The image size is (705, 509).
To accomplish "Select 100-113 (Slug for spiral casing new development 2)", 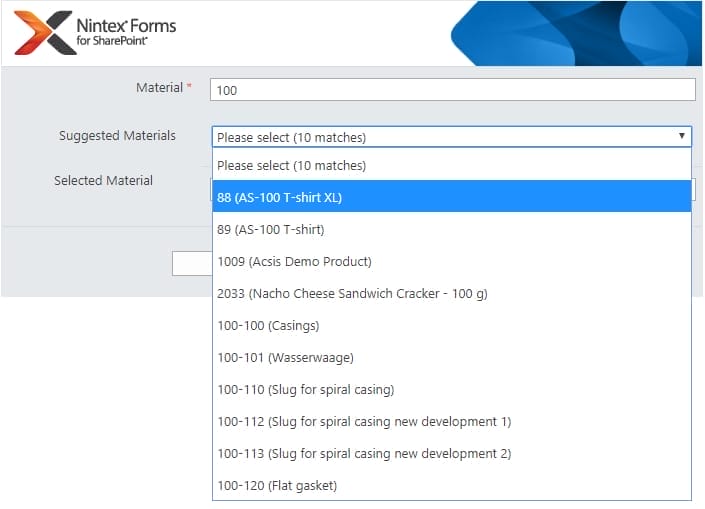I will point(452,453).
